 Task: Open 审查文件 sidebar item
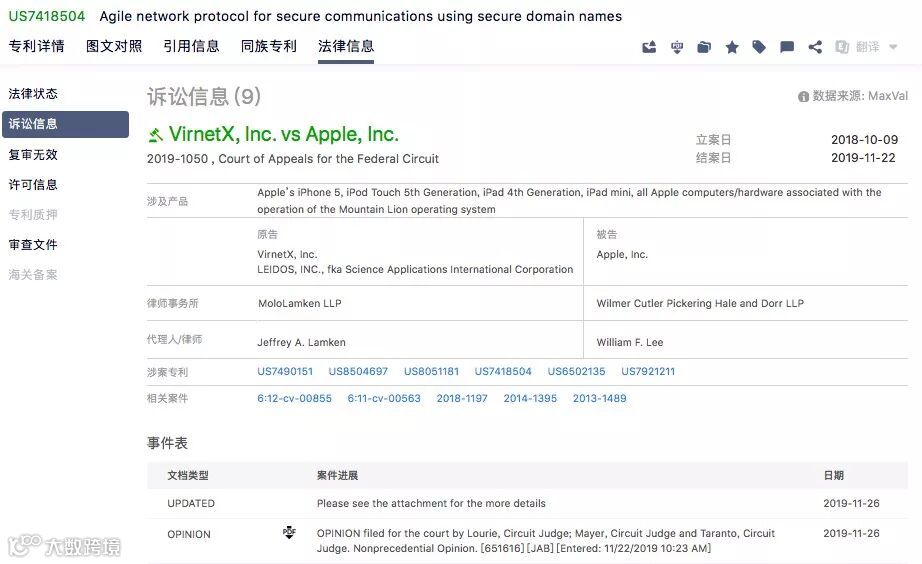[33, 245]
